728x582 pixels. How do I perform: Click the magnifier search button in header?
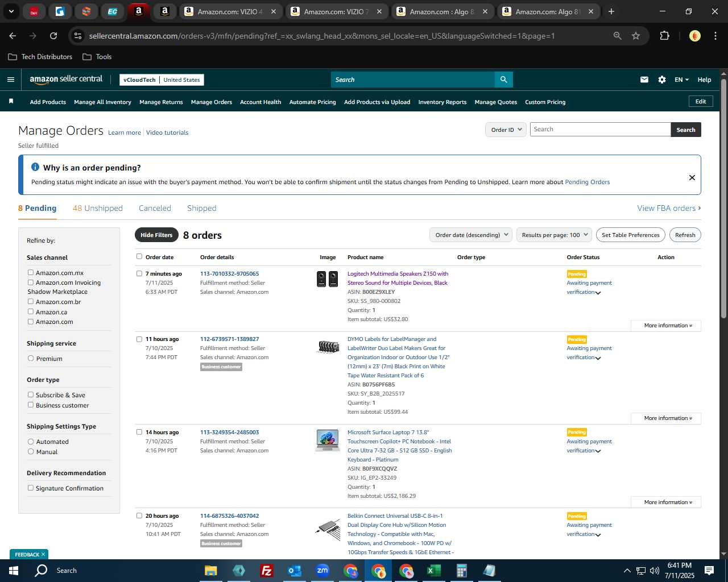tap(503, 80)
